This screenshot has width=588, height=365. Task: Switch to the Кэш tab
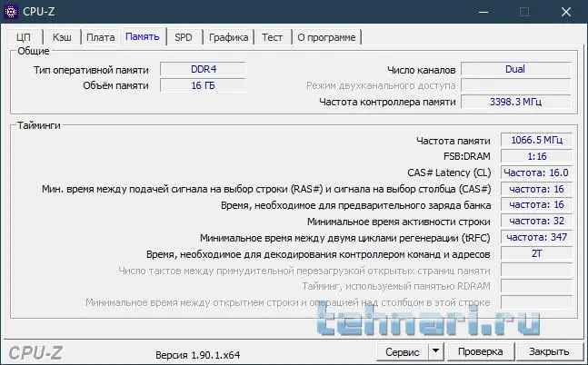tap(62, 37)
